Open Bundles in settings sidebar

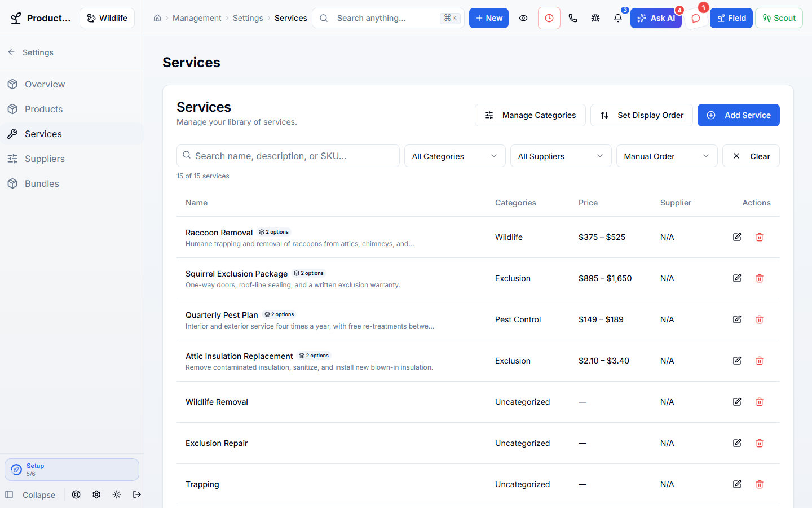72,183
